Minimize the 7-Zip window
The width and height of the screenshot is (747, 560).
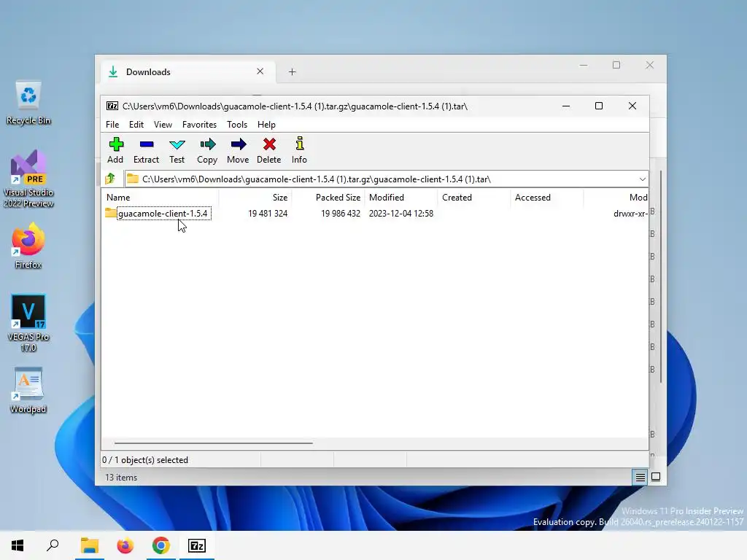(566, 106)
